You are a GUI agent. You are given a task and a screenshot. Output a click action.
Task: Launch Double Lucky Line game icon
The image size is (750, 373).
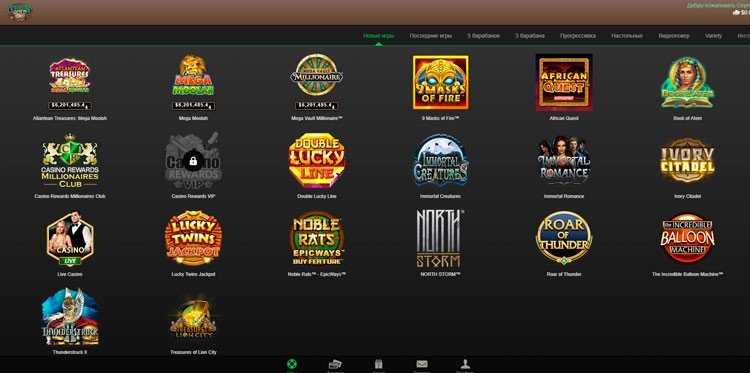tap(317, 161)
